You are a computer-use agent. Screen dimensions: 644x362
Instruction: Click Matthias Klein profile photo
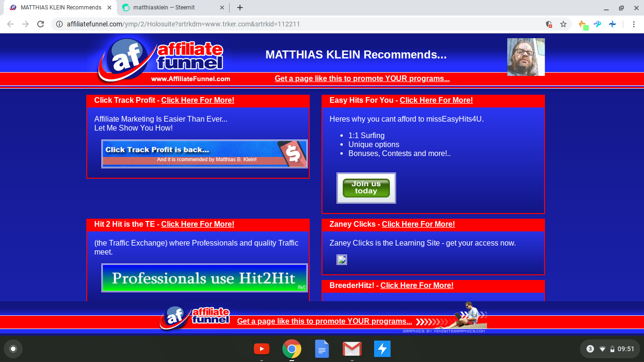(x=526, y=57)
